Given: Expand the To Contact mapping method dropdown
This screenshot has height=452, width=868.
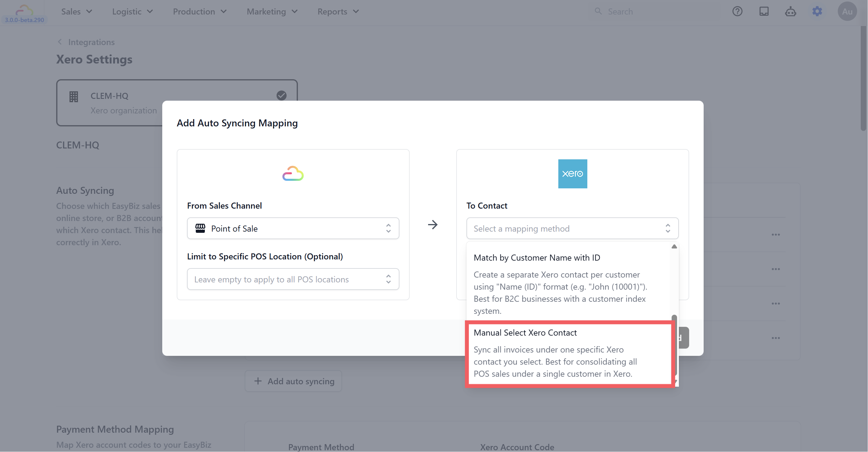Looking at the screenshot, I should point(572,228).
